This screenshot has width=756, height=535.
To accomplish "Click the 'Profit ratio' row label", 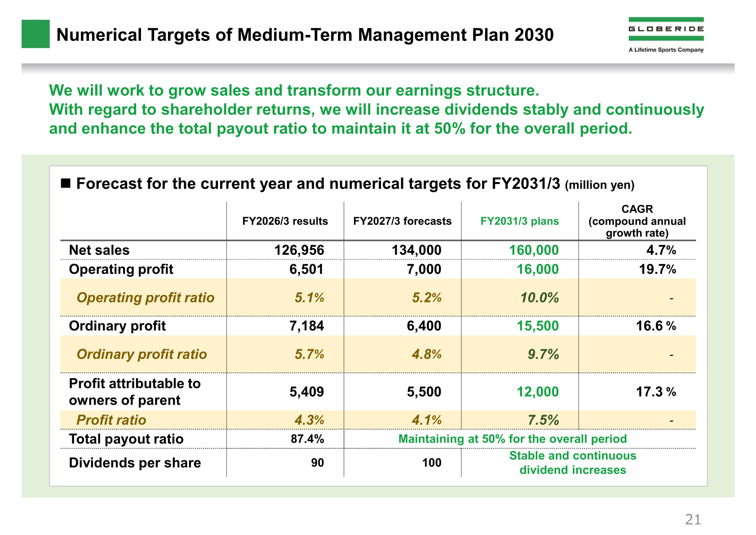I will point(111,420).
